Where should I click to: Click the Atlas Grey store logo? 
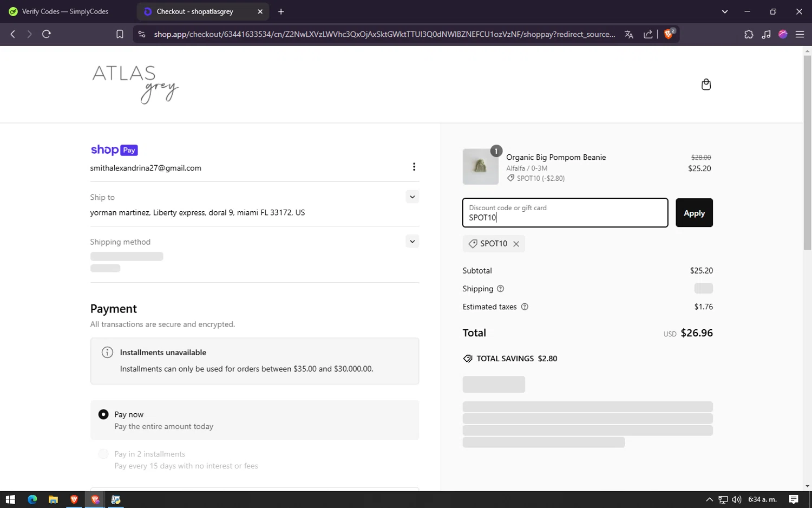pos(135,84)
